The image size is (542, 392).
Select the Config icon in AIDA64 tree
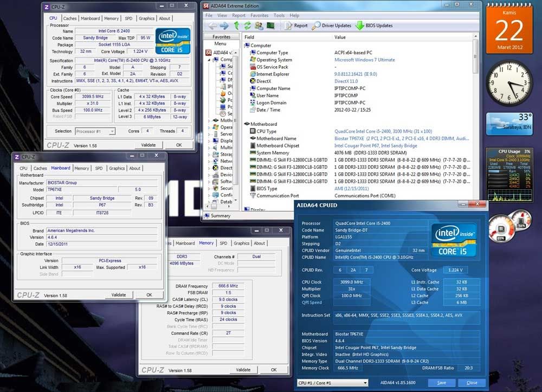216,195
